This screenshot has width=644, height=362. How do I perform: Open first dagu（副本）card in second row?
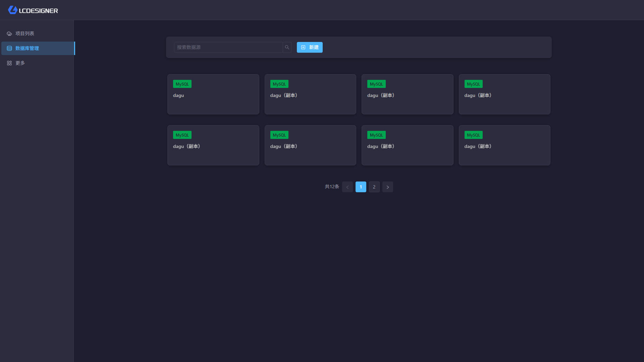[213, 145]
